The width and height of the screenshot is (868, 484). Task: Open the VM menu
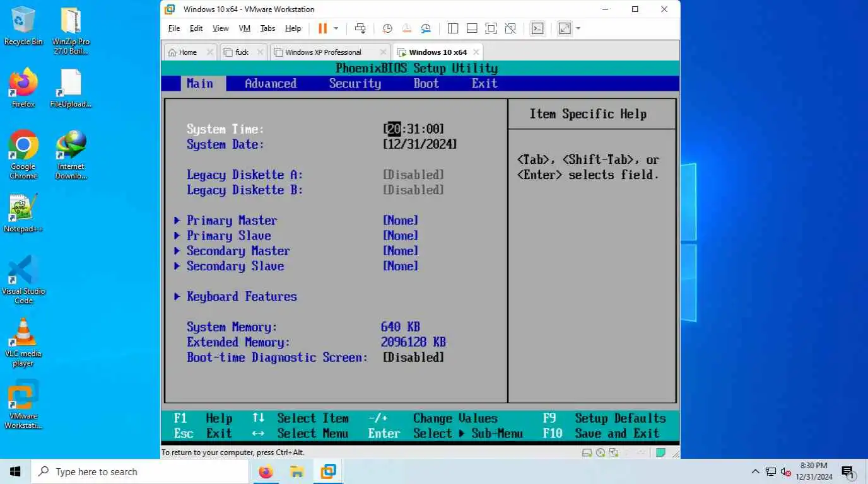coord(245,28)
